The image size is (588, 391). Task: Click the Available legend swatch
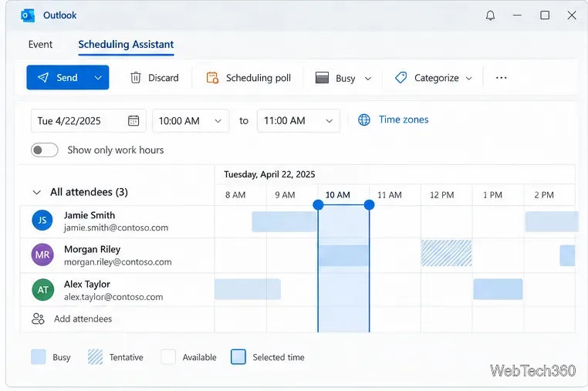tap(168, 357)
